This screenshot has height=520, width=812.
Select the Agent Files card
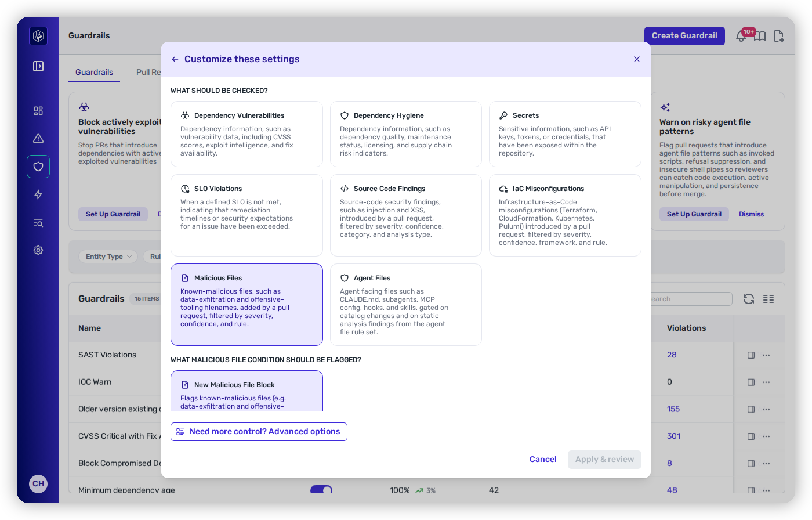click(406, 305)
